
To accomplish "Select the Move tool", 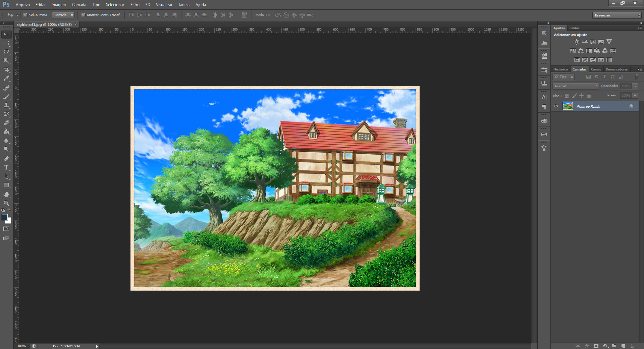I will 6,35.
